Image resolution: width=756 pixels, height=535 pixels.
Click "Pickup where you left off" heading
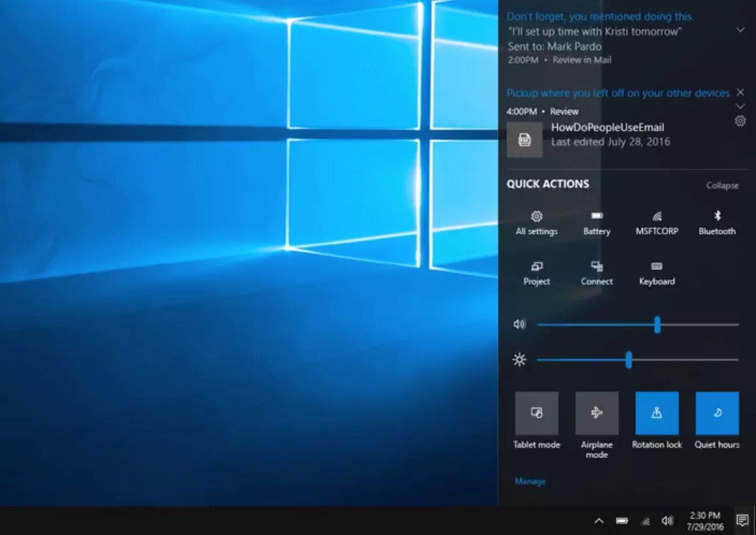click(x=618, y=93)
